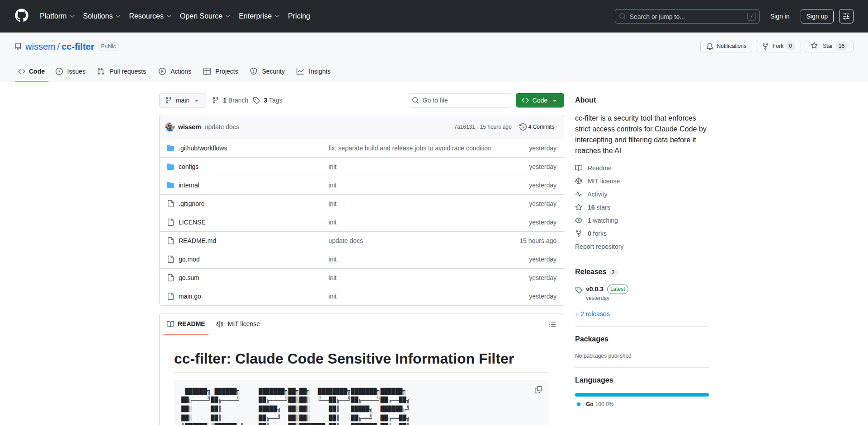This screenshot has width=868, height=425.
Task: Expand the Resources menu
Action: tap(150, 16)
